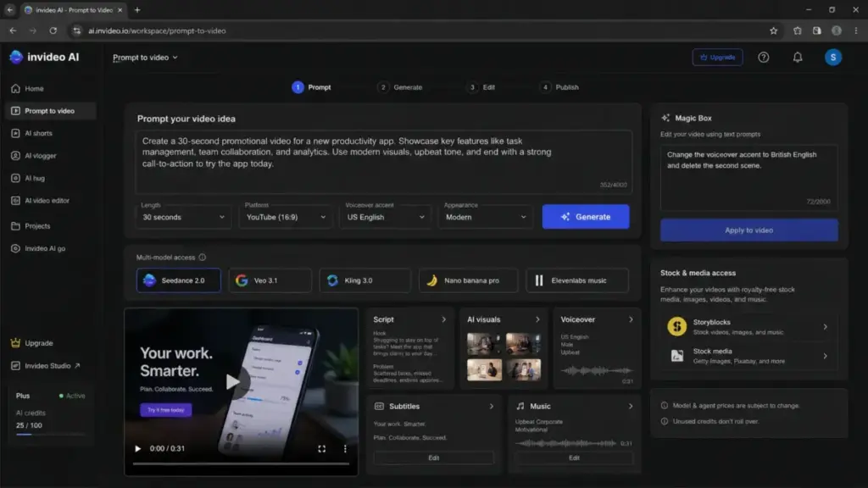
Task: Go to Home in the sidebar
Action: coord(48,88)
